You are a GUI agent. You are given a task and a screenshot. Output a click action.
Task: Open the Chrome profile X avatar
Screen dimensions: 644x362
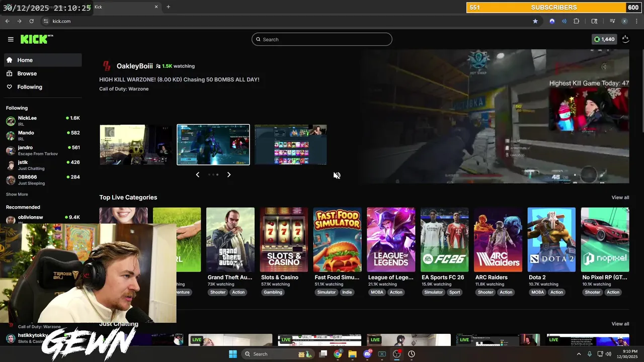pos(624,21)
